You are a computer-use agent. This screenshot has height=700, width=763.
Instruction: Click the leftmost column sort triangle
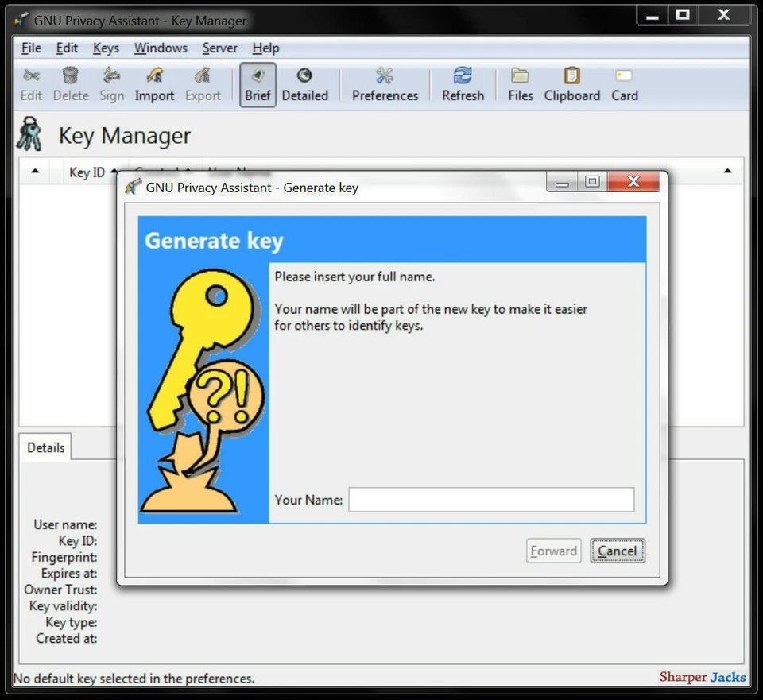coord(33,172)
